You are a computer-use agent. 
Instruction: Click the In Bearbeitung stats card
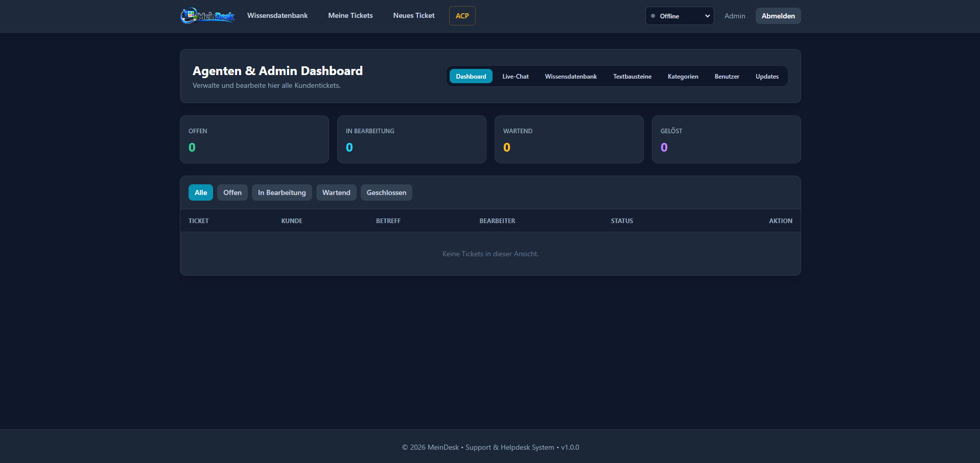click(412, 139)
